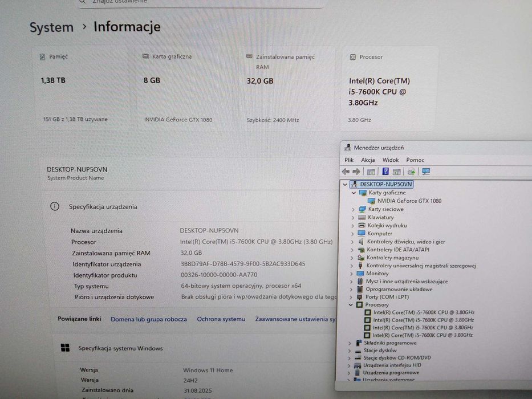Expand the Klawiatury branch
This screenshot has height=399, width=532.
click(x=353, y=218)
